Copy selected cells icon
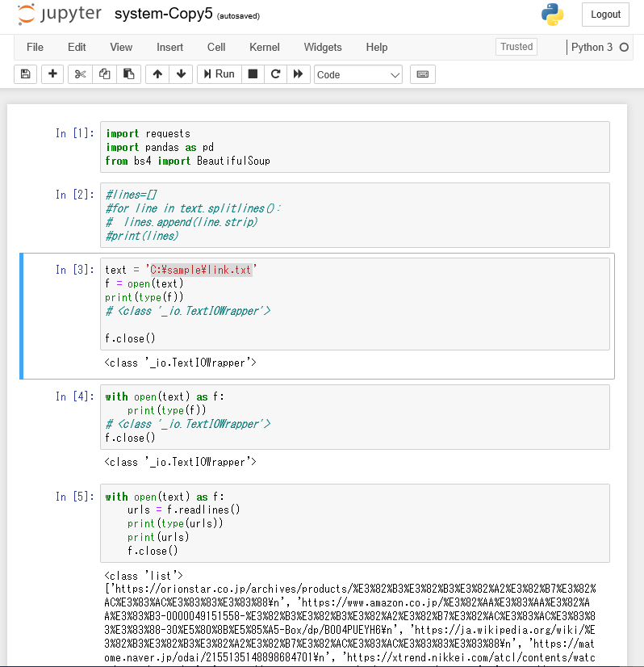644x667 pixels. coord(104,74)
